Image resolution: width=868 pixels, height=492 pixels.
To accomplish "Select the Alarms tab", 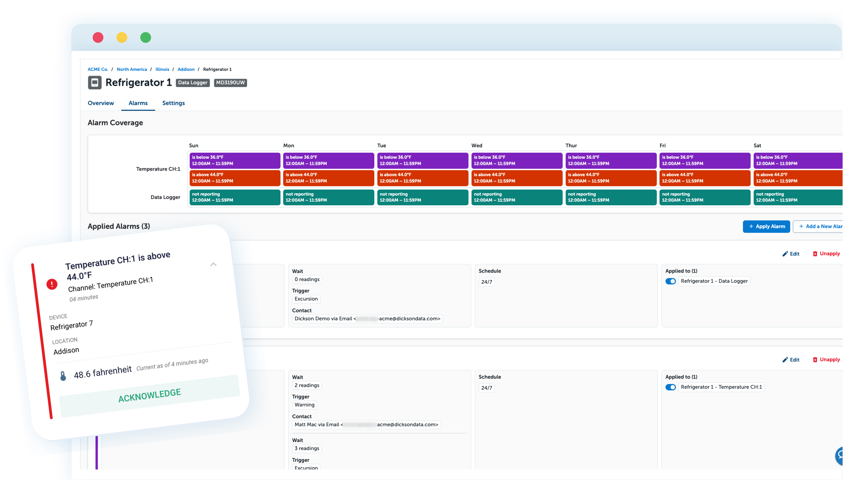I will pyautogui.click(x=138, y=103).
